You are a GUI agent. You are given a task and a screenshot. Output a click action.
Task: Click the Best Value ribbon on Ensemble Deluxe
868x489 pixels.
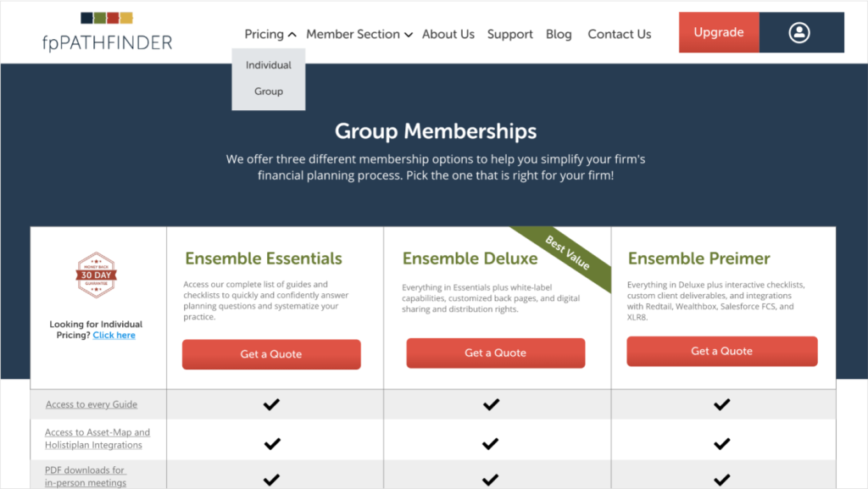coord(567,253)
